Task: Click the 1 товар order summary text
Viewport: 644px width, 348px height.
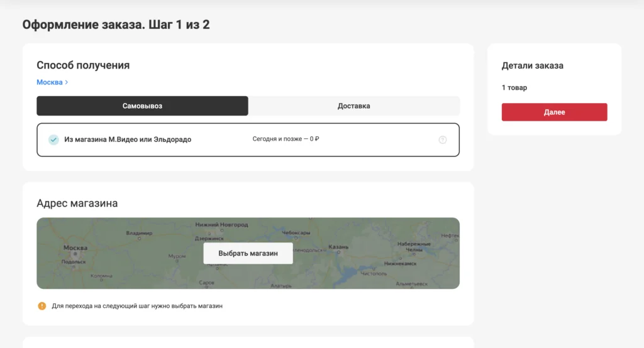Action: 514,88
